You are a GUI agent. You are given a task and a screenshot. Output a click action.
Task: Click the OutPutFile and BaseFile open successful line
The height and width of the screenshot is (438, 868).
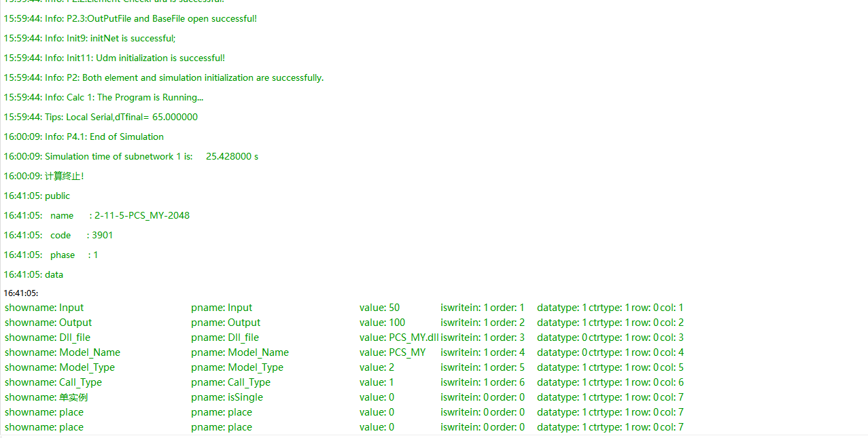pyautogui.click(x=130, y=18)
